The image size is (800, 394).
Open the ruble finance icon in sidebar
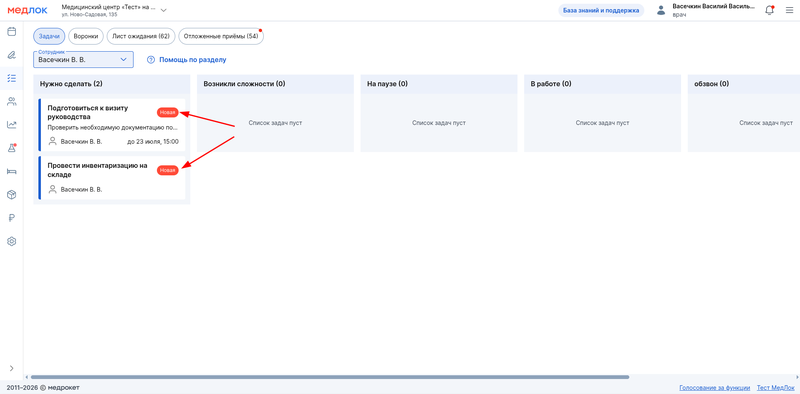click(11, 218)
